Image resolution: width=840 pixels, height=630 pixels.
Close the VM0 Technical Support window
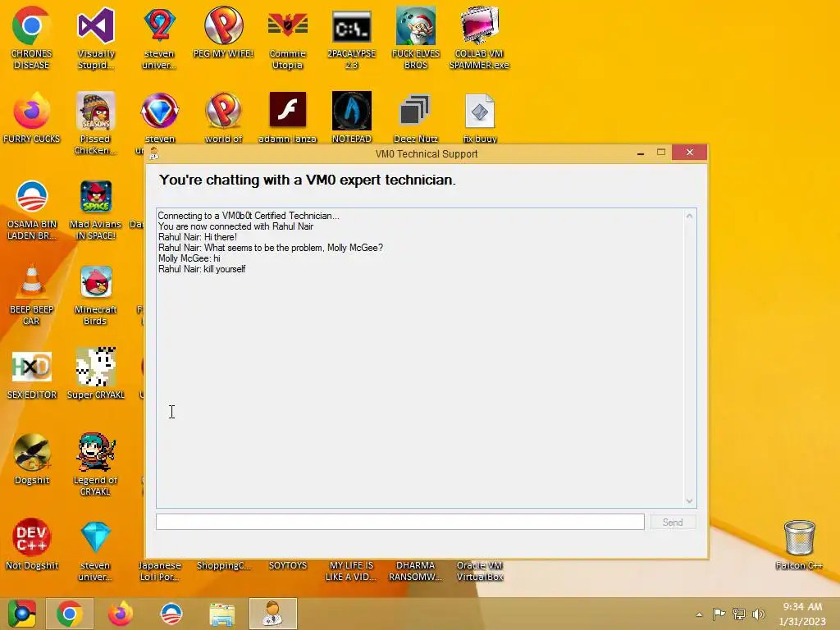click(x=689, y=152)
